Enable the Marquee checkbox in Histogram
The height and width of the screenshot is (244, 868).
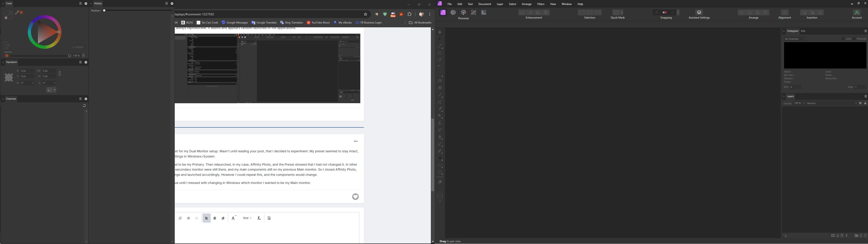pyautogui.click(x=854, y=39)
